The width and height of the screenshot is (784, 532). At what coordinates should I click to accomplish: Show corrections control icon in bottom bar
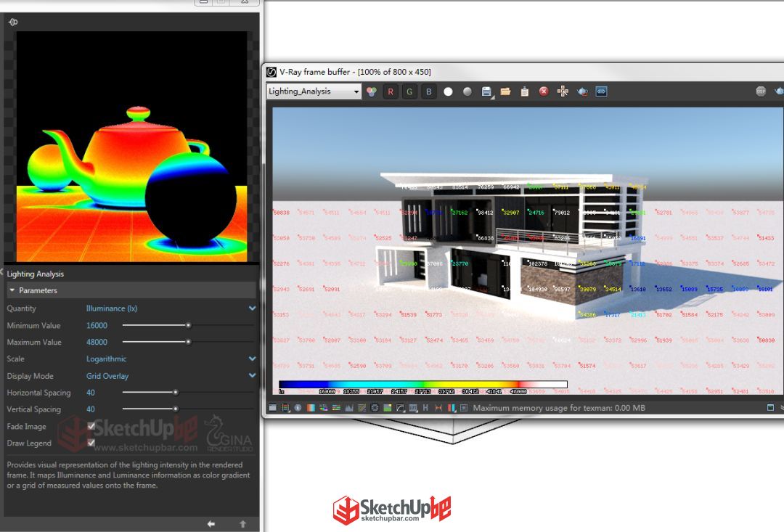pos(272,407)
